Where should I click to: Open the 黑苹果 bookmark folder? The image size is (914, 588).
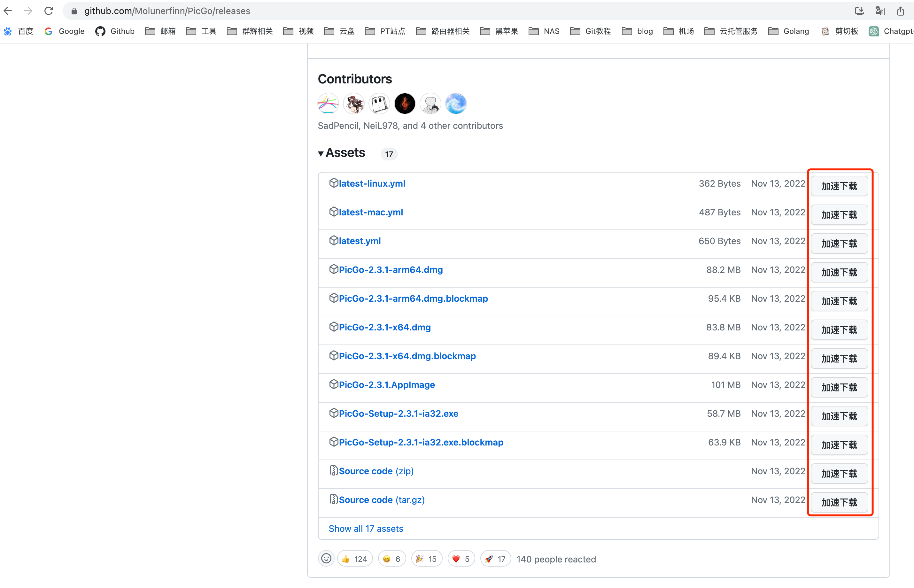coord(500,31)
